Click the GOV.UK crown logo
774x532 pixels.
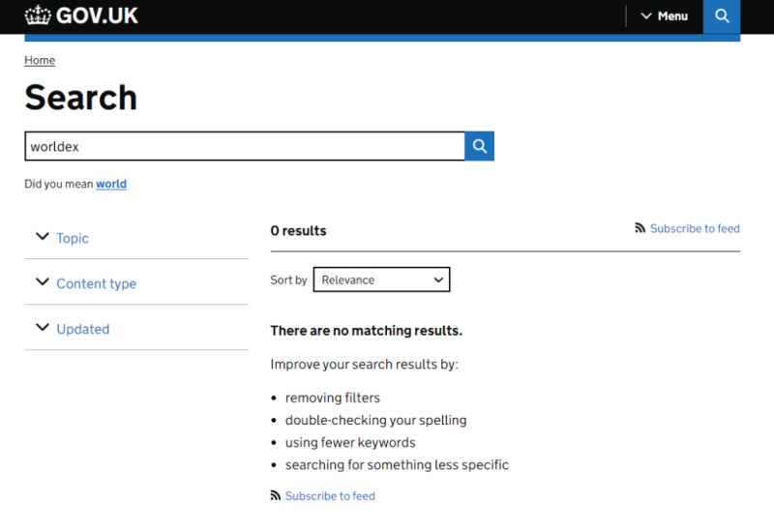click(38, 15)
